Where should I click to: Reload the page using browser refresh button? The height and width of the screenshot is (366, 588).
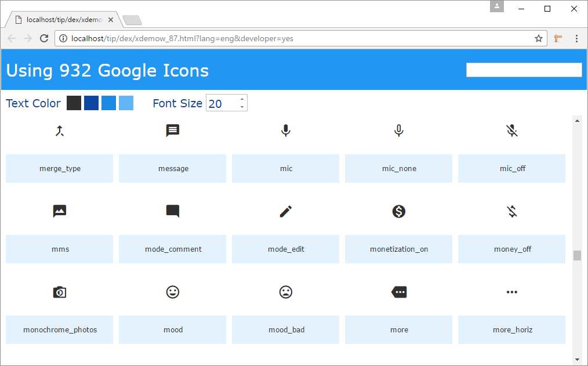tap(44, 38)
